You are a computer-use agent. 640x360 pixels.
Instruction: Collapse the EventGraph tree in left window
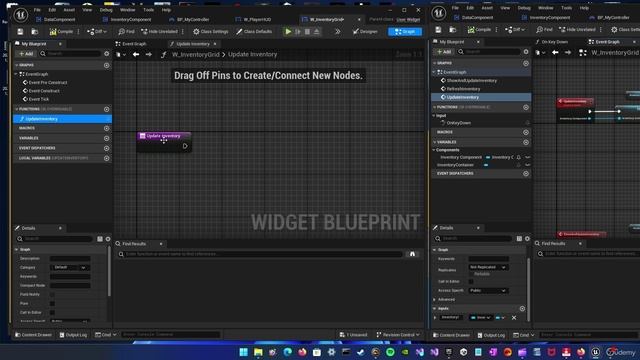[x=16, y=74]
